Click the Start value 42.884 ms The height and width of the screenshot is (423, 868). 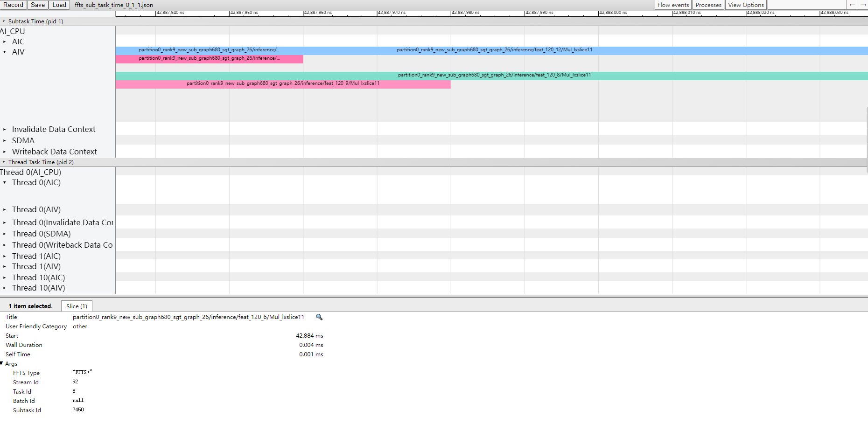click(309, 336)
